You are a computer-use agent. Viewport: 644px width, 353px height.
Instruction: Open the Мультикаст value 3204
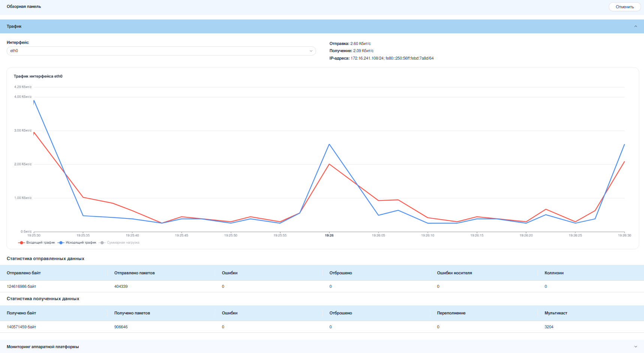tap(549, 327)
